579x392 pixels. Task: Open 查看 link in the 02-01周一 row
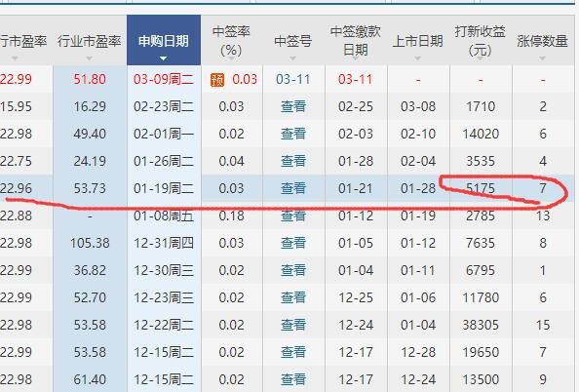293,134
